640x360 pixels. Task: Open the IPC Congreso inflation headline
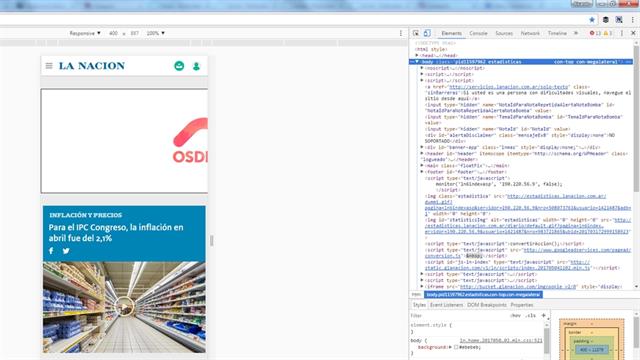point(116,233)
